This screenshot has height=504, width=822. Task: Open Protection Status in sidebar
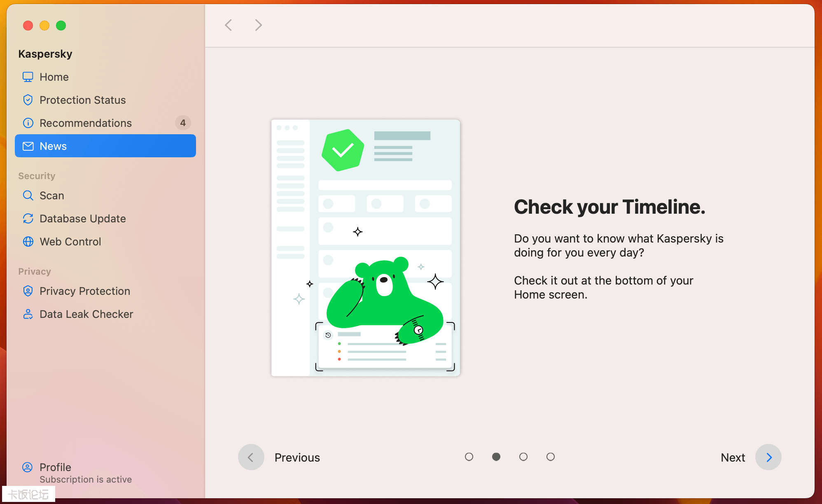(105, 100)
